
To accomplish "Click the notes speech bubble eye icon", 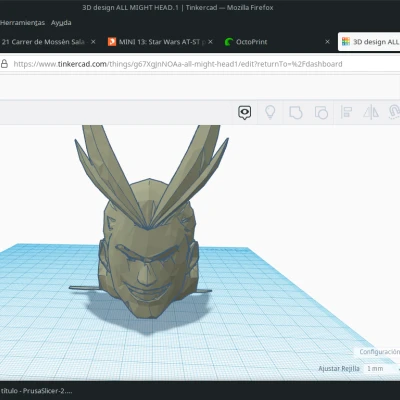I will [245, 113].
